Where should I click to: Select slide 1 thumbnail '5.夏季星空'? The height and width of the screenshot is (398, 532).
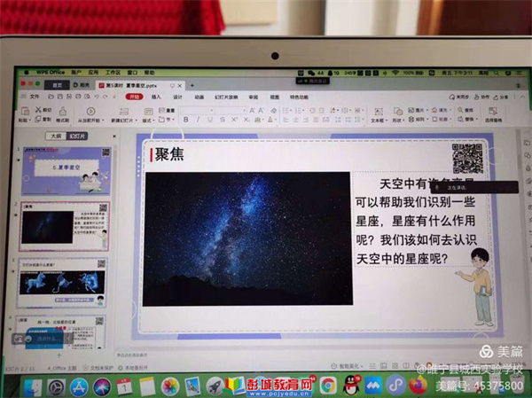66,171
